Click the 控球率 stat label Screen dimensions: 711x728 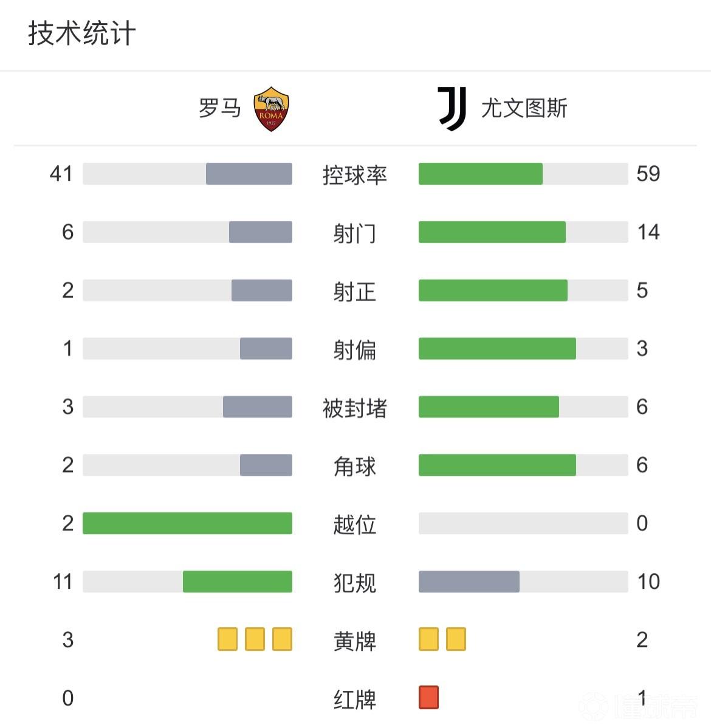pyautogui.click(x=355, y=175)
